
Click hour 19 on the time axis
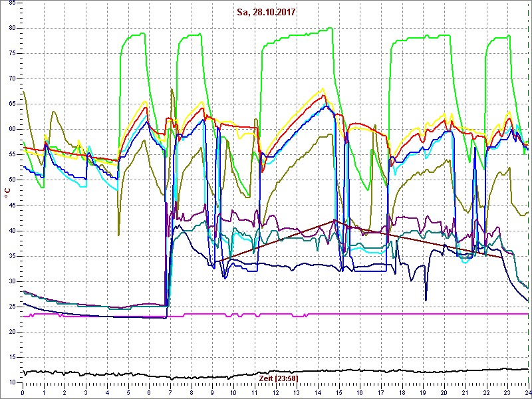(423, 392)
